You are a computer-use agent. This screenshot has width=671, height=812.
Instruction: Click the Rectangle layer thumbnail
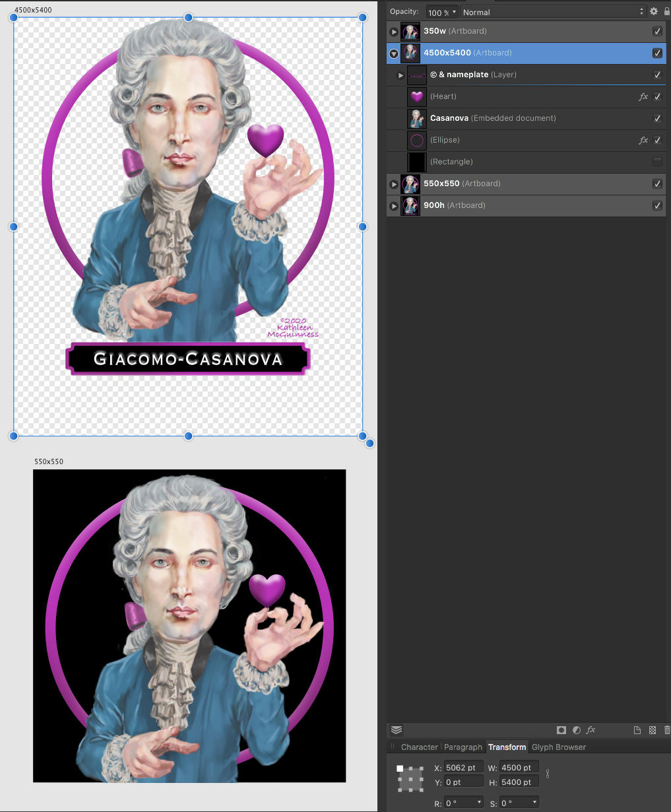pyautogui.click(x=417, y=162)
